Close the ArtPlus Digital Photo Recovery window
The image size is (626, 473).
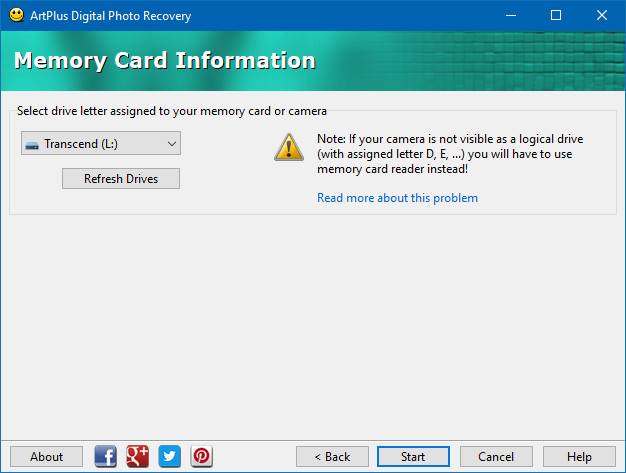(x=603, y=16)
